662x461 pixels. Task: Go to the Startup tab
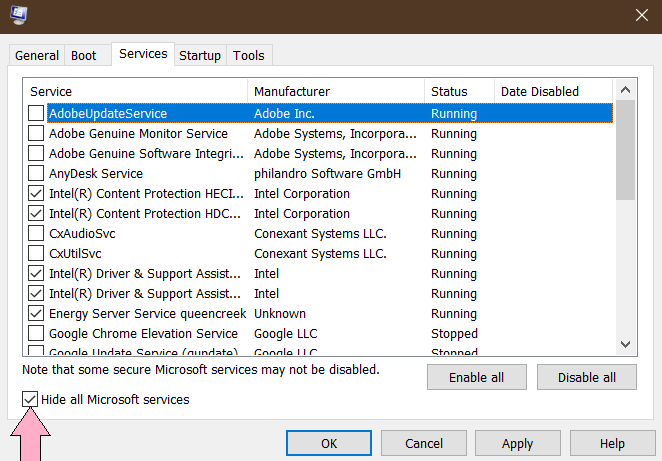200,55
